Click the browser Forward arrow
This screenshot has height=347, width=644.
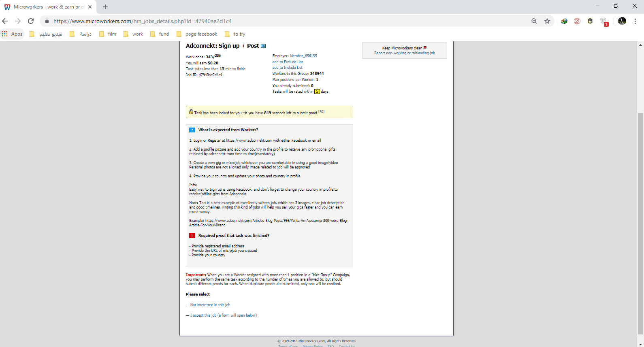coord(18,21)
